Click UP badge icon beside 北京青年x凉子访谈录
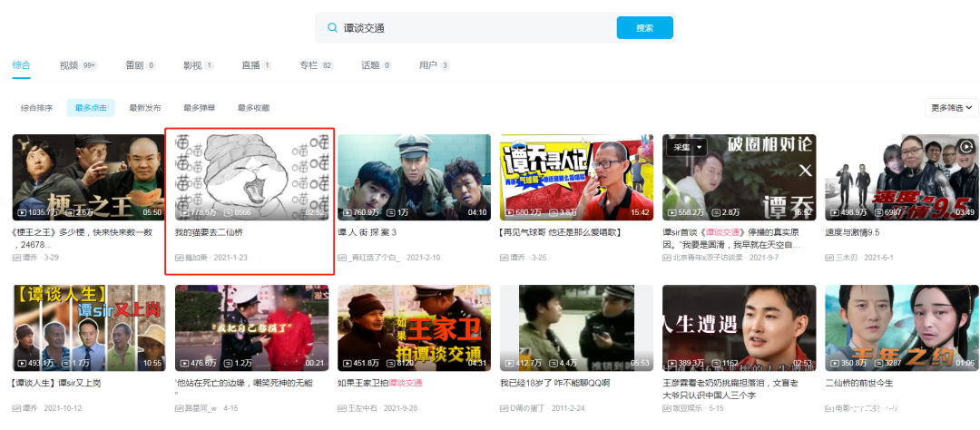Screen dimensions: 980x430 [668, 258]
